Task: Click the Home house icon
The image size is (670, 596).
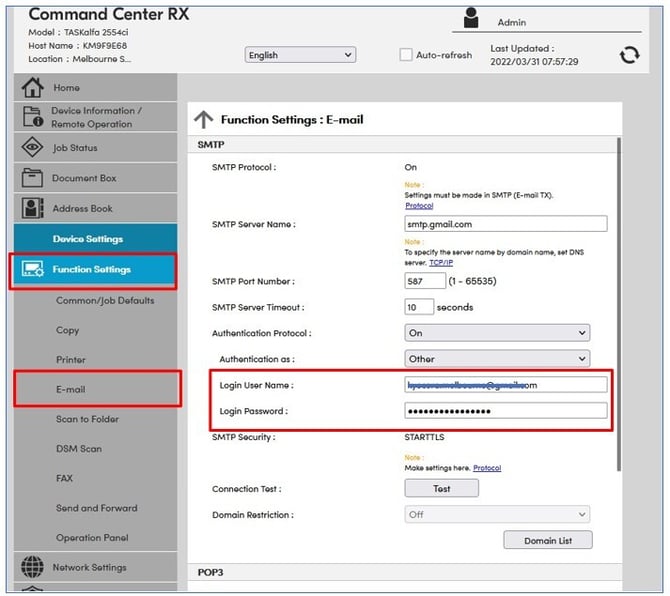Action: tap(32, 88)
